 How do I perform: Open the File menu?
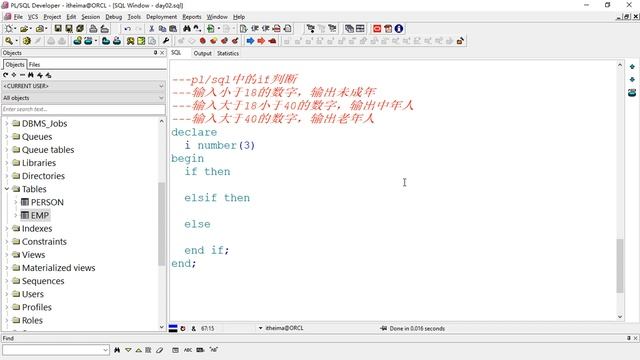tap(18, 17)
